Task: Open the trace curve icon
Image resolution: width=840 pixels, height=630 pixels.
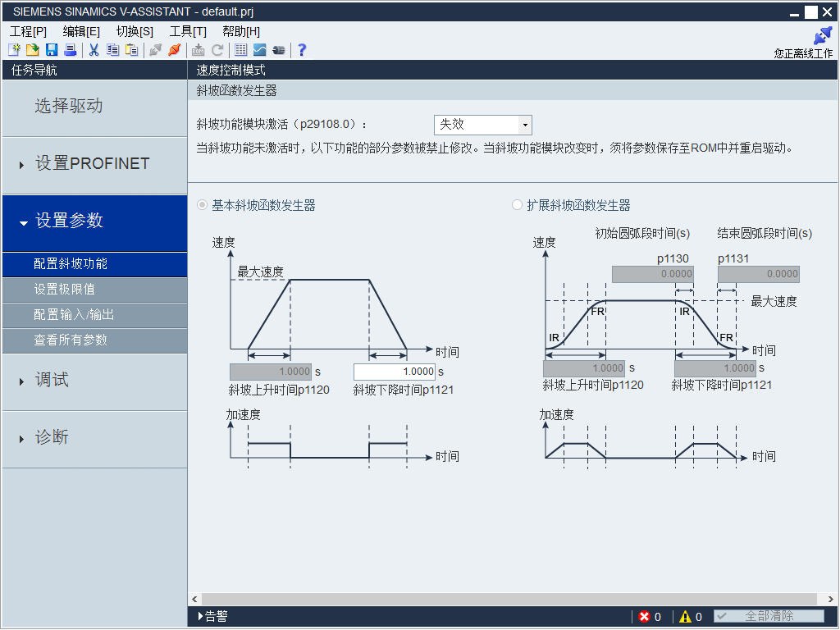Action: coord(260,50)
